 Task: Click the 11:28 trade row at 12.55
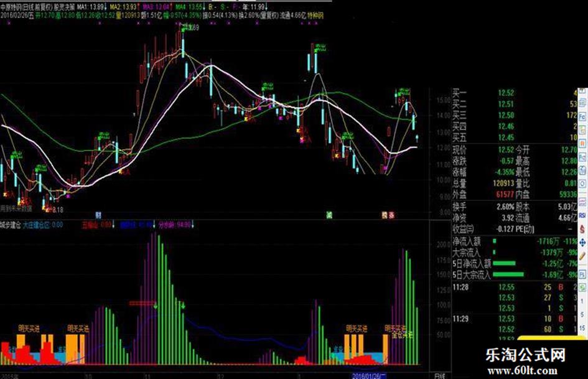click(x=515, y=288)
